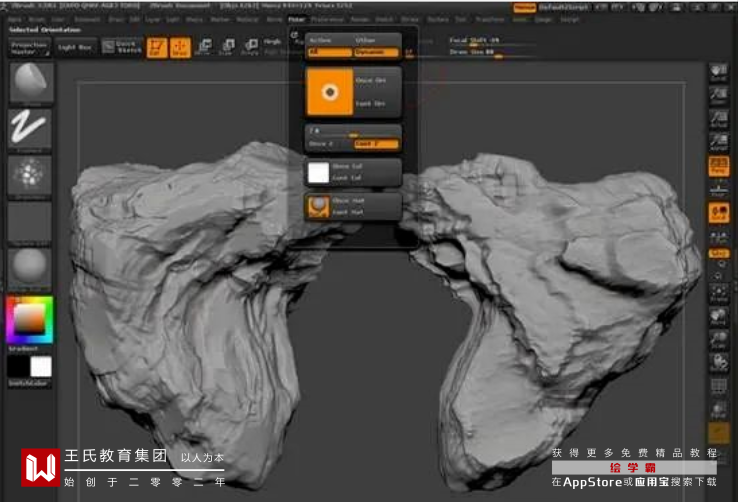
Task: Select Once Col in the Picker palette
Action: coord(347,166)
